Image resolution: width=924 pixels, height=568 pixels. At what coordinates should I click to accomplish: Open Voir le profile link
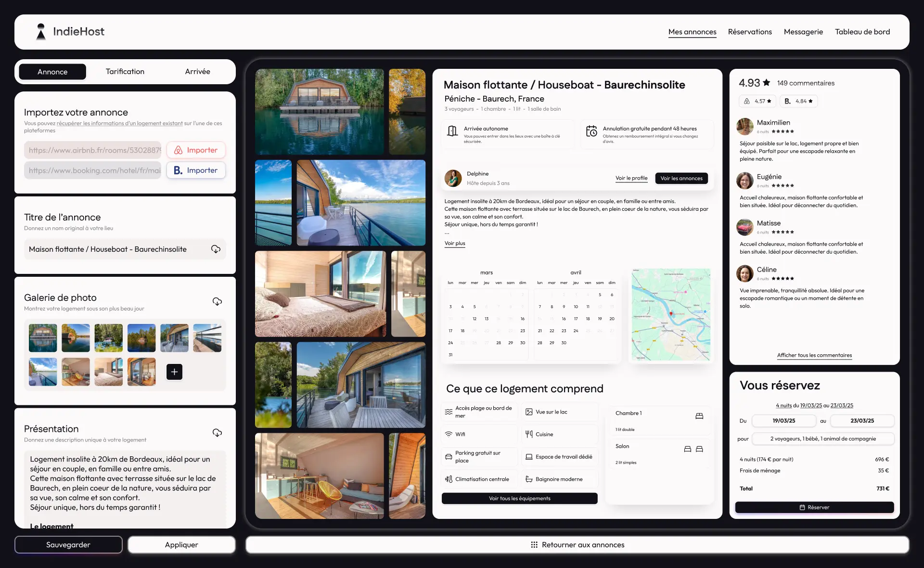631,178
